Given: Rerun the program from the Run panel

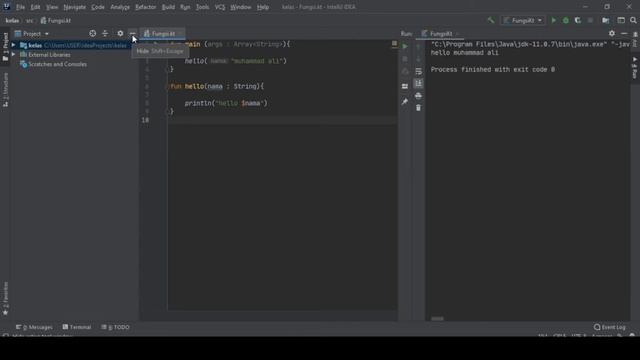Looking at the screenshot, I should (405, 47).
